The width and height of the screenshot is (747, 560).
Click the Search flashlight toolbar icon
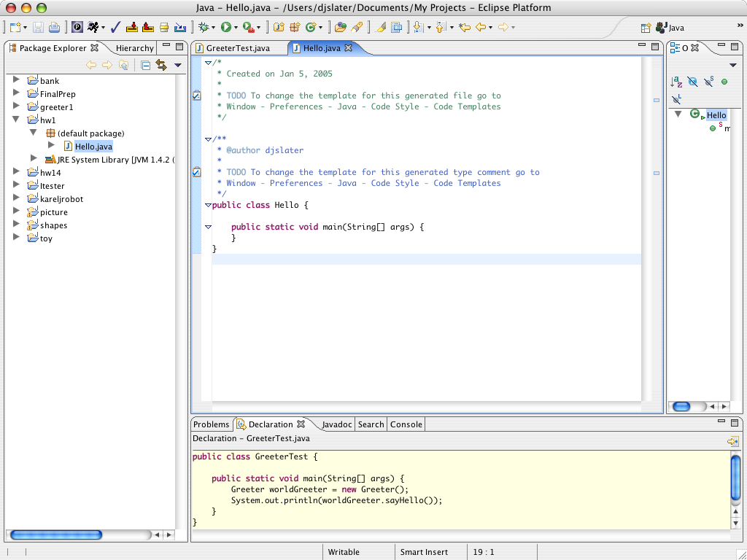pyautogui.click(x=356, y=27)
